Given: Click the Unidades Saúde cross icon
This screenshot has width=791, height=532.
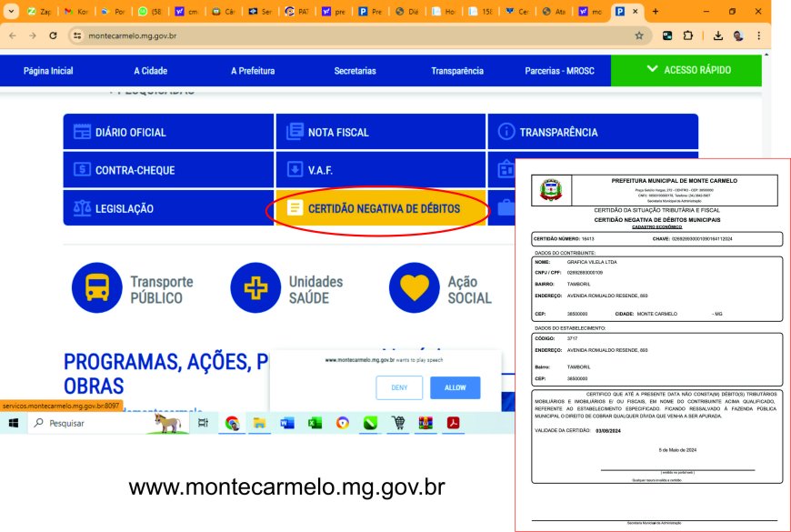Looking at the screenshot, I should click(255, 287).
